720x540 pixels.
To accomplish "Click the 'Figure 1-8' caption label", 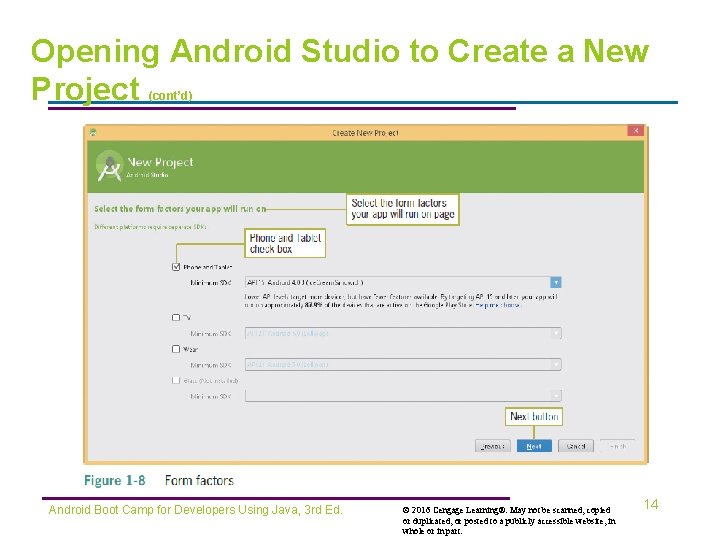I will (x=114, y=480).
